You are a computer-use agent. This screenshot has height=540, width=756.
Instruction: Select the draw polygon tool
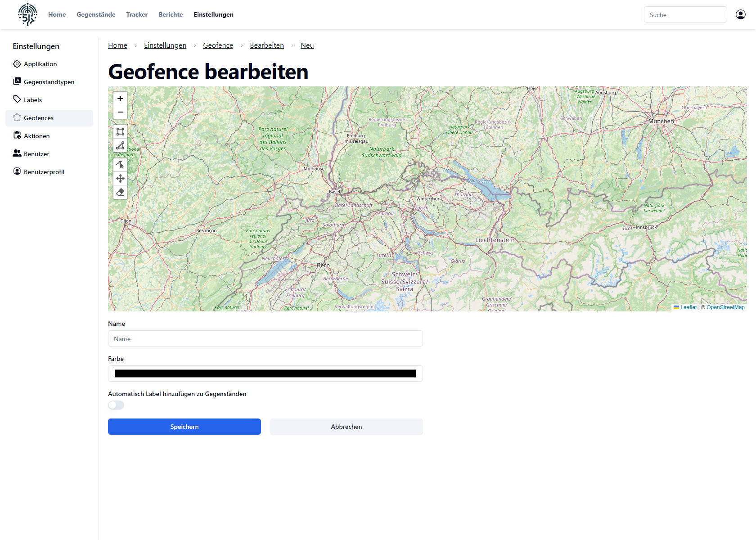(x=120, y=145)
